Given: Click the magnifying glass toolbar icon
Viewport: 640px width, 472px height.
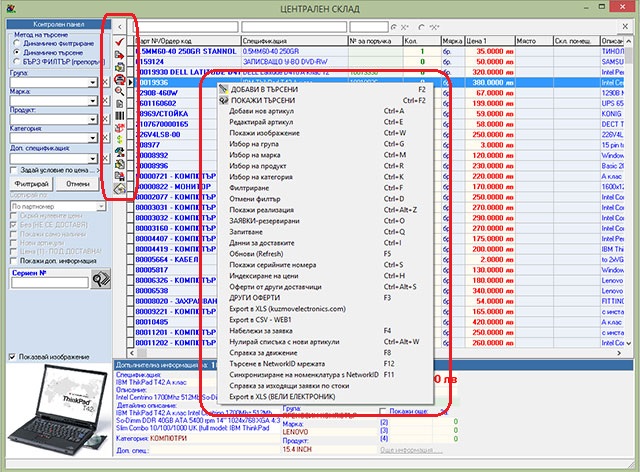Looking at the screenshot, I should point(119,91).
